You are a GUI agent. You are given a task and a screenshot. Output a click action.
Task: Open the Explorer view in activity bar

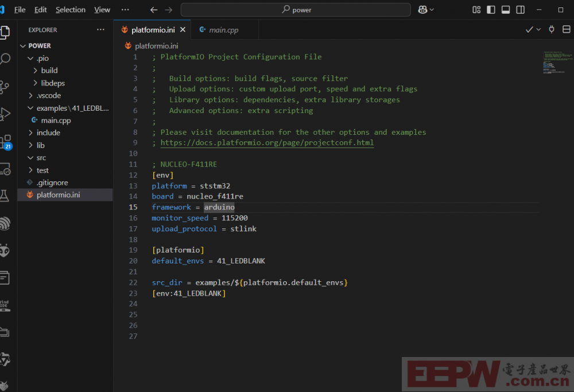pyautogui.click(x=5, y=32)
